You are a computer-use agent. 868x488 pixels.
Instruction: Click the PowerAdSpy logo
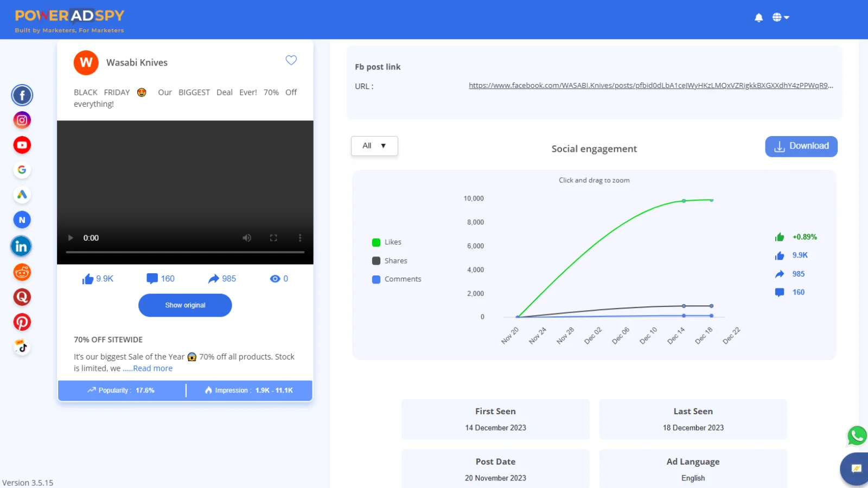click(69, 21)
